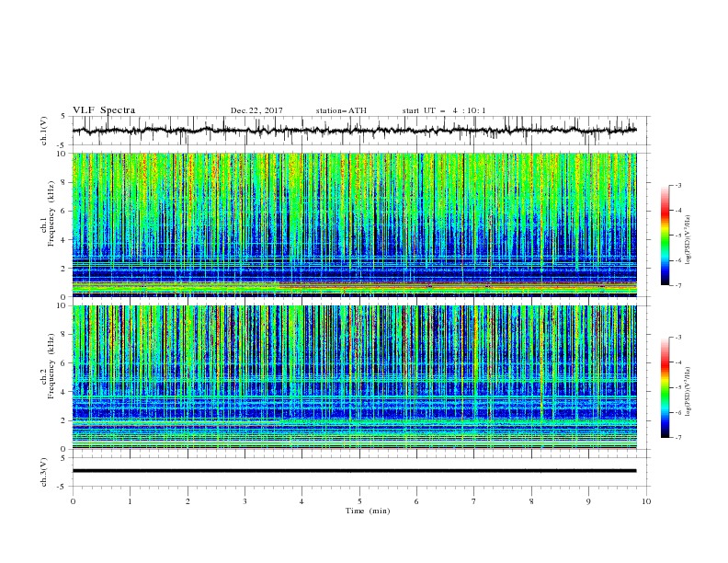
Task: Select the date text "Dec. 22, 2017"
Action: pyautogui.click(x=256, y=110)
